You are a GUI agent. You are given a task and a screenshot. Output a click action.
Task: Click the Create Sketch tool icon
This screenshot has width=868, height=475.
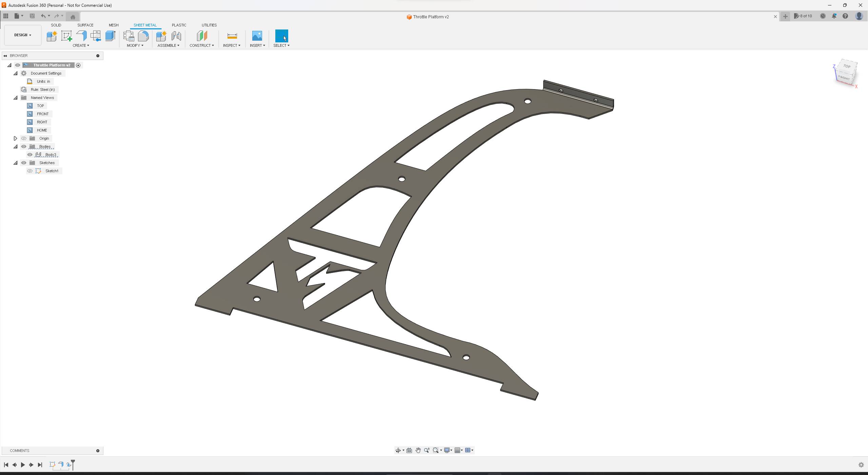click(66, 36)
